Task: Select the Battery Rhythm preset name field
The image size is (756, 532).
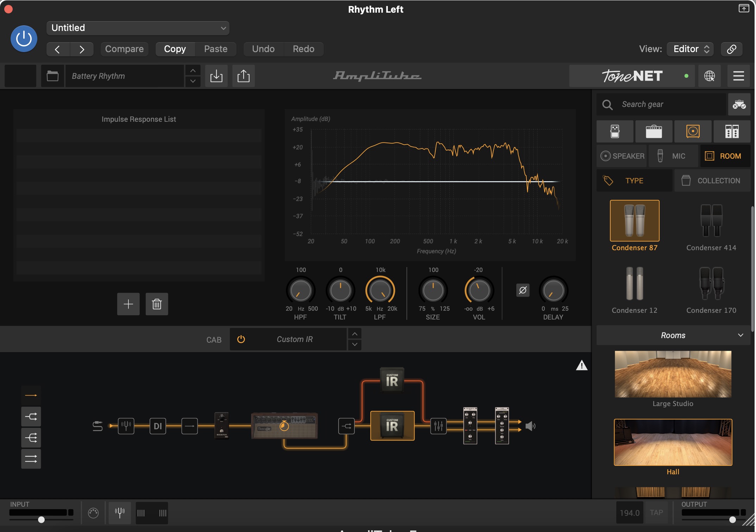Action: 125,76
